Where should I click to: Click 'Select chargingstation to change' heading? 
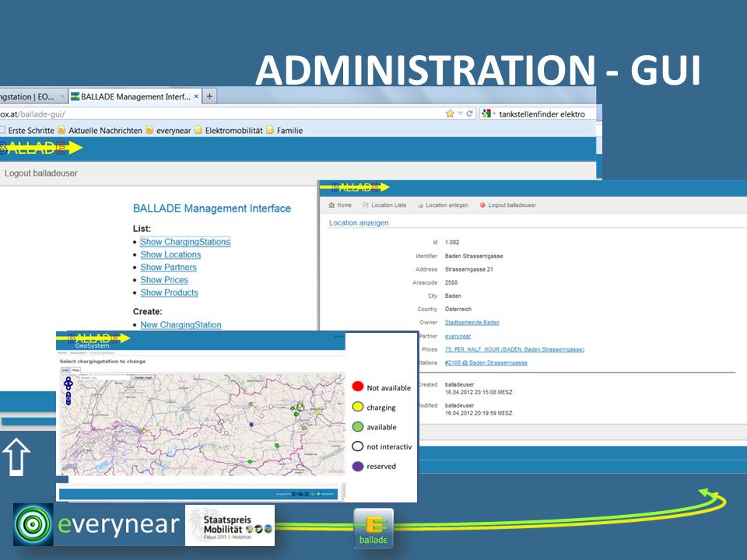point(103,362)
